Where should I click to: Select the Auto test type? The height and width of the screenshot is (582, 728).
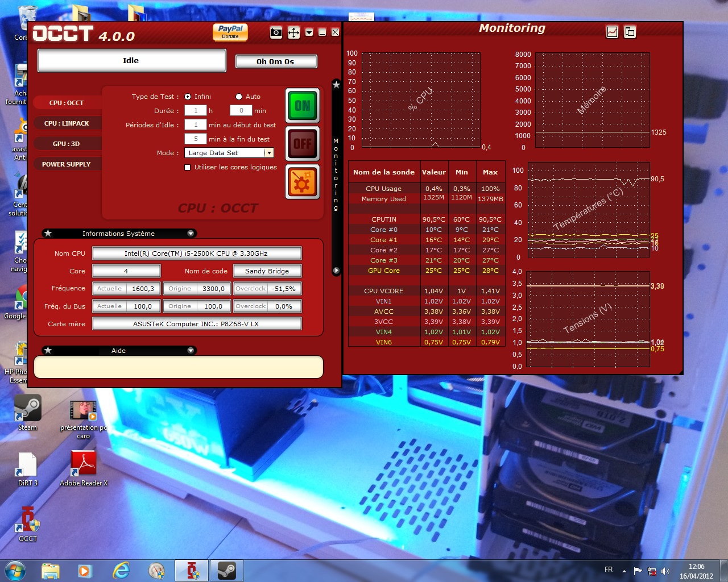(239, 97)
